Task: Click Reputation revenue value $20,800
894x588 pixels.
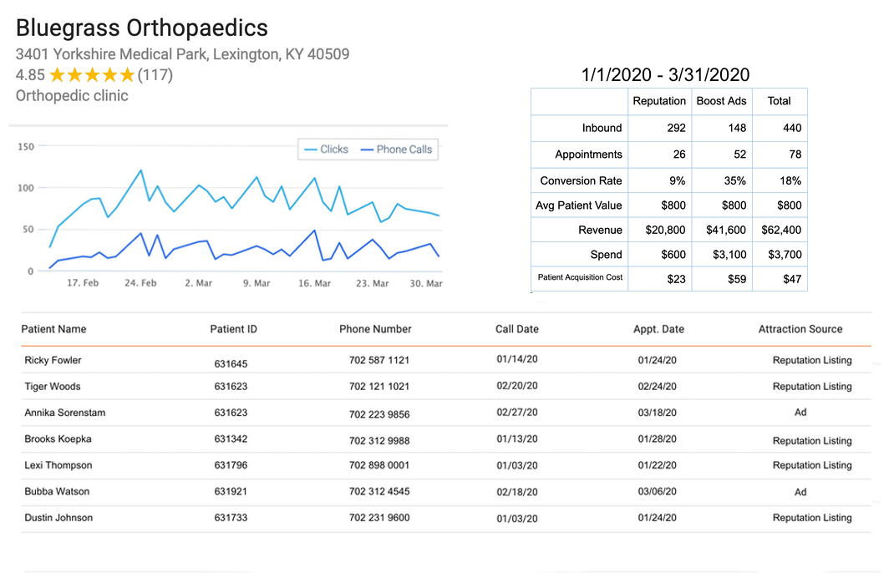Action: (665, 230)
